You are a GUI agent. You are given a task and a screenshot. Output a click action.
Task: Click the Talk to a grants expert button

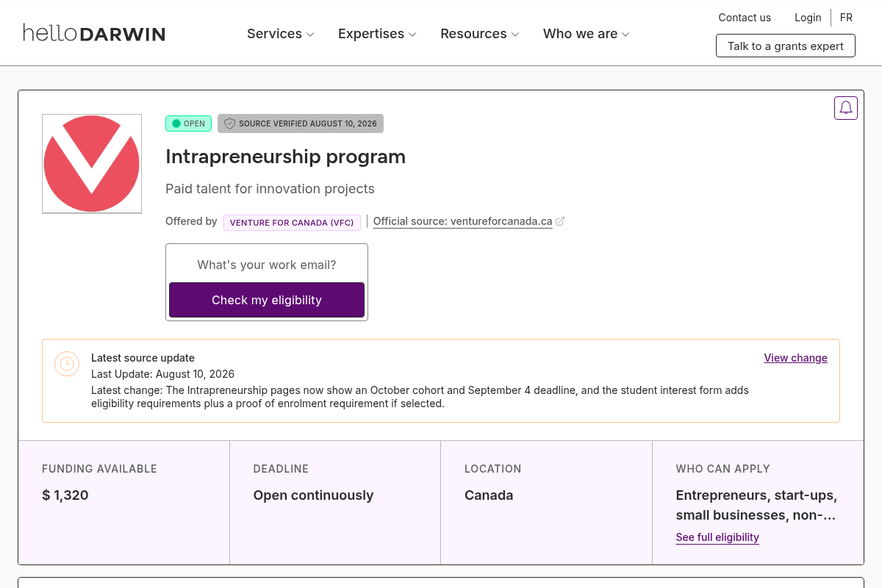(786, 46)
